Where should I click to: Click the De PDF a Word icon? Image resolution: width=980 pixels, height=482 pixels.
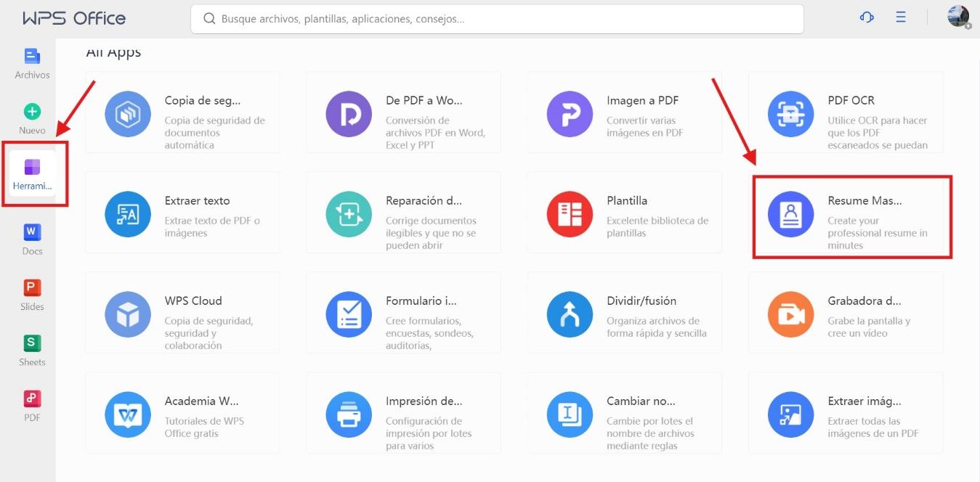pyautogui.click(x=349, y=114)
